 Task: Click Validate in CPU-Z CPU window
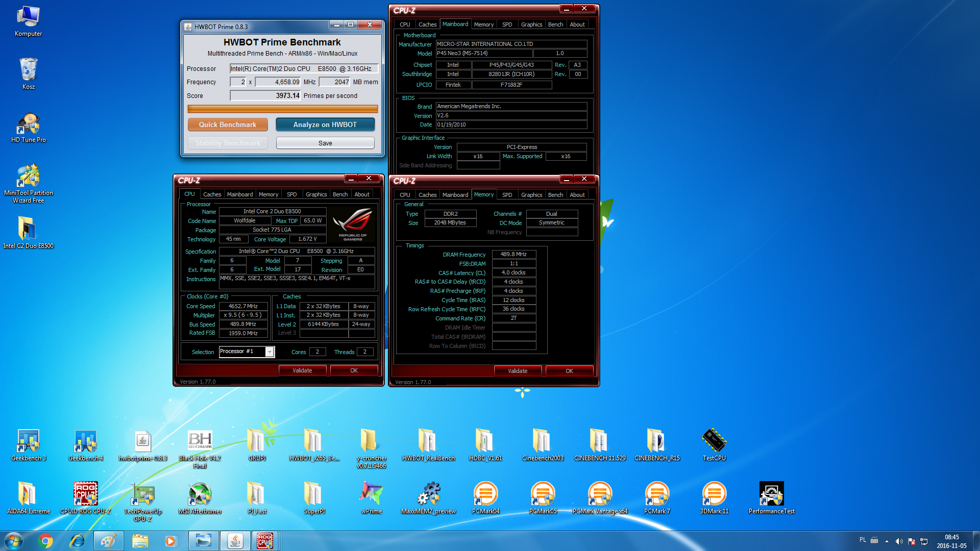coord(302,370)
